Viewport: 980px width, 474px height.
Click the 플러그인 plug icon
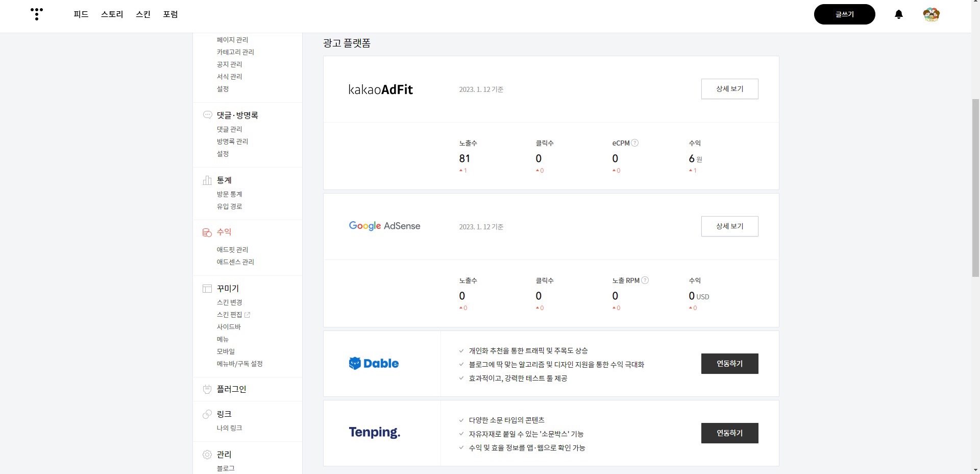click(207, 389)
